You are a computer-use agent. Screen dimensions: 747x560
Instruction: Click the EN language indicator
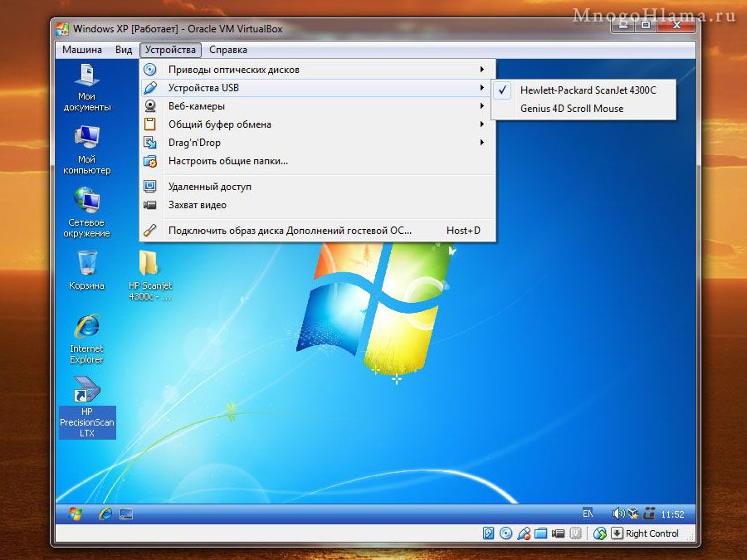tap(588, 514)
